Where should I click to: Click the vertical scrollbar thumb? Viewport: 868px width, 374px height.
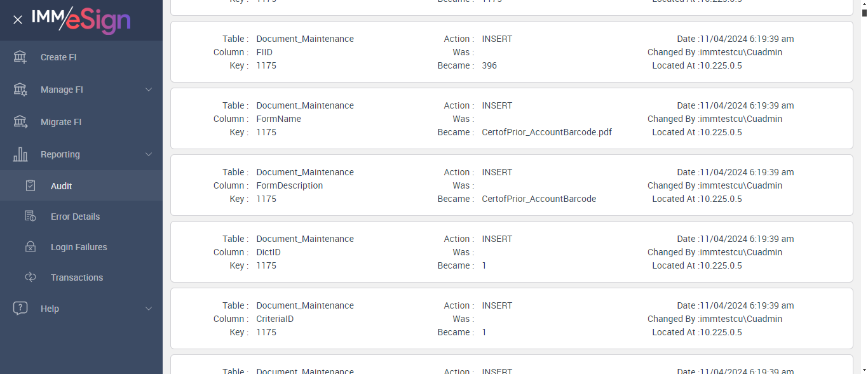[864, 11]
